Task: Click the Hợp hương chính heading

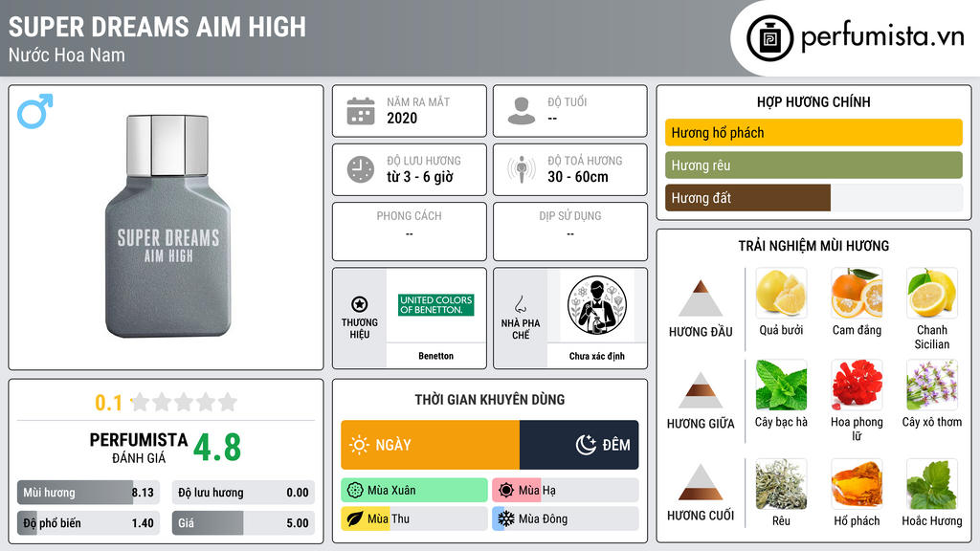Action: [813, 101]
